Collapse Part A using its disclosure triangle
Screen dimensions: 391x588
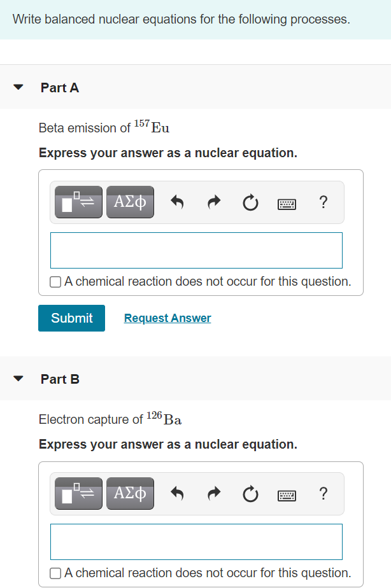tap(18, 87)
